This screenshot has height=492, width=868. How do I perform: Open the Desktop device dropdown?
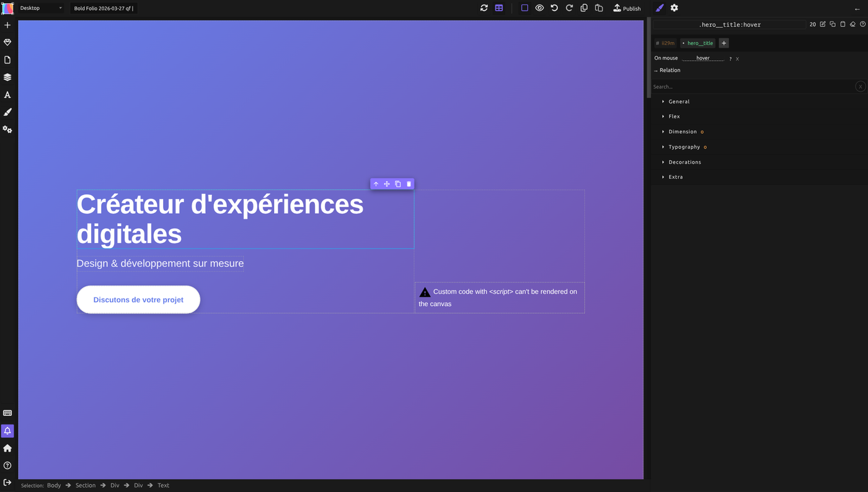[x=39, y=7]
